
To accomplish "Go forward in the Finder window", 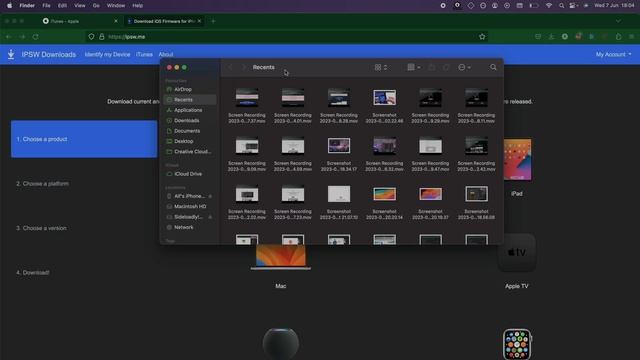I will point(244,67).
